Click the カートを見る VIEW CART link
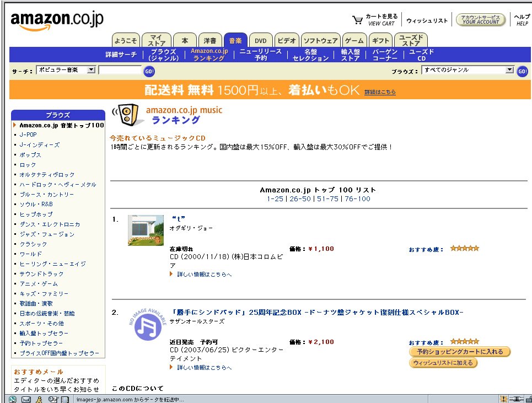This screenshot has height=403, width=532. point(381,20)
